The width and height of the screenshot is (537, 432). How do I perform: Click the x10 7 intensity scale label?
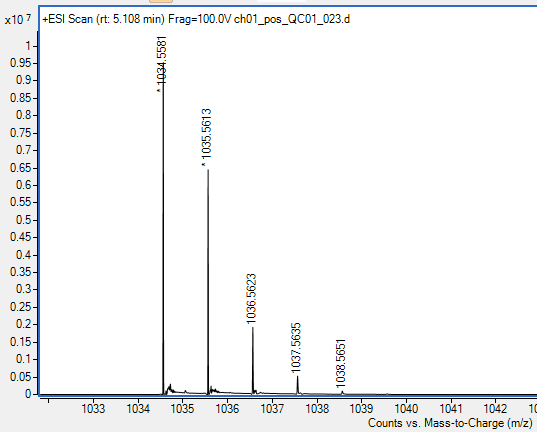tap(18, 20)
